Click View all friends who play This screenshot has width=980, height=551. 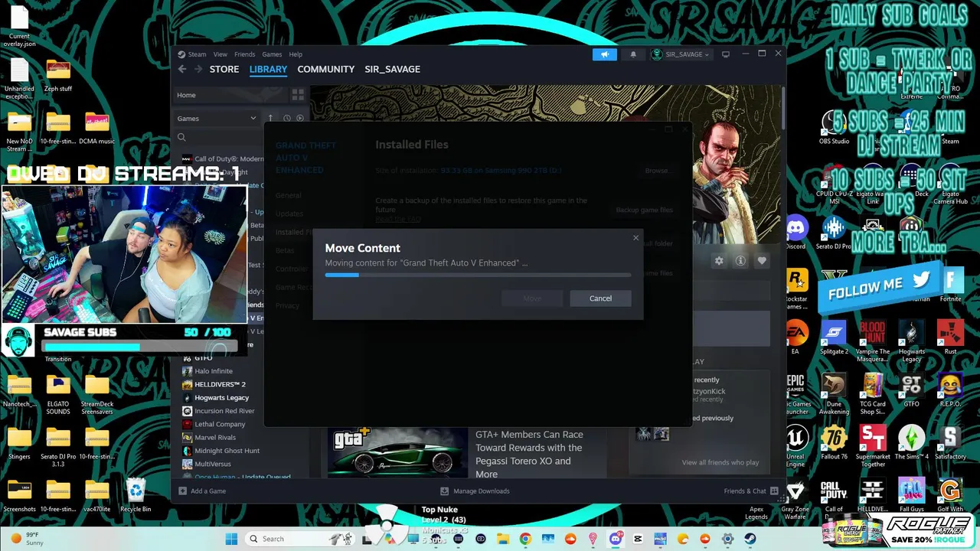point(720,462)
